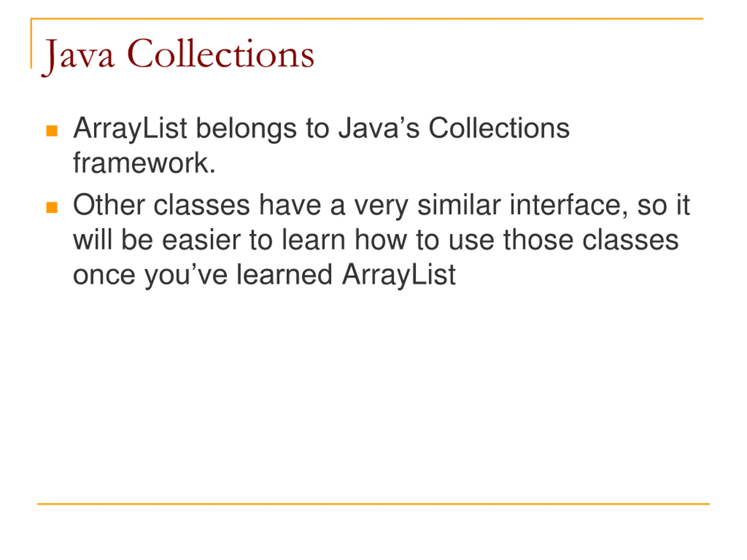Click the word 'belongs' in first bullet

point(247,129)
